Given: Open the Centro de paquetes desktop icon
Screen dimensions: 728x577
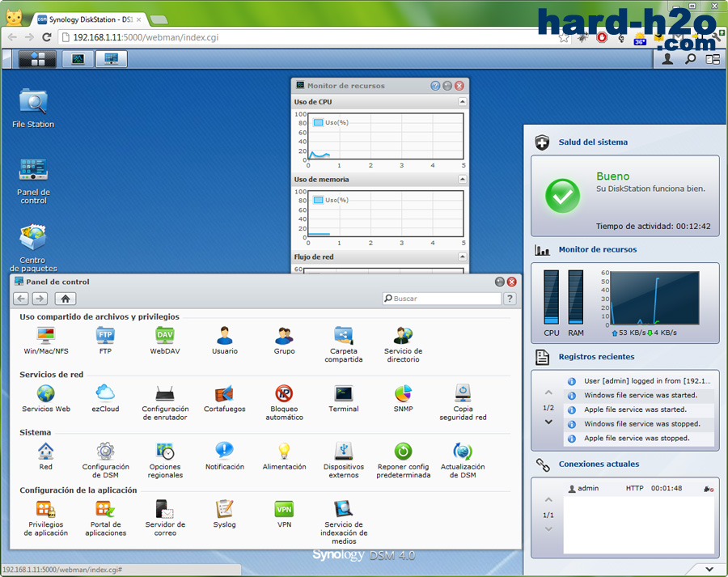Looking at the screenshot, I should [x=33, y=248].
